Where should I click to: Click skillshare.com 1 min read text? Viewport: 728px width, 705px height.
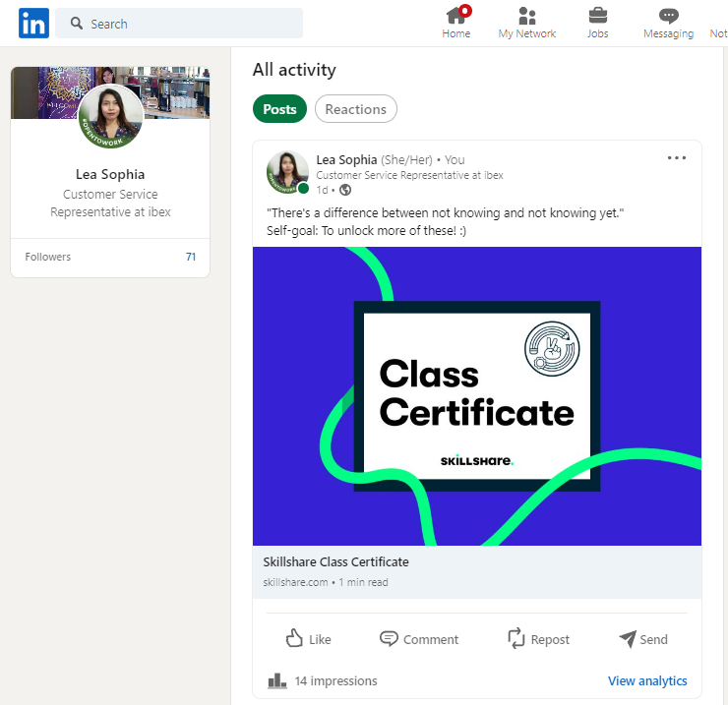(326, 582)
